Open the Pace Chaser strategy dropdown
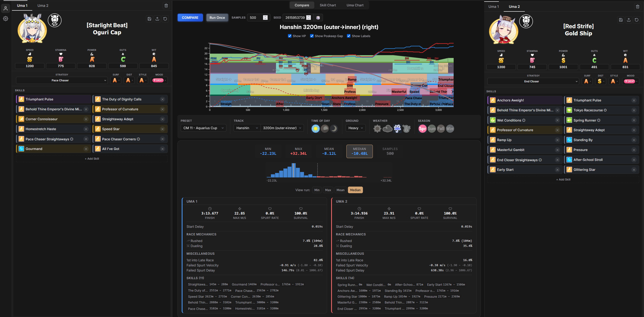Image resolution: width=644 pixels, height=317 pixels. (62, 80)
